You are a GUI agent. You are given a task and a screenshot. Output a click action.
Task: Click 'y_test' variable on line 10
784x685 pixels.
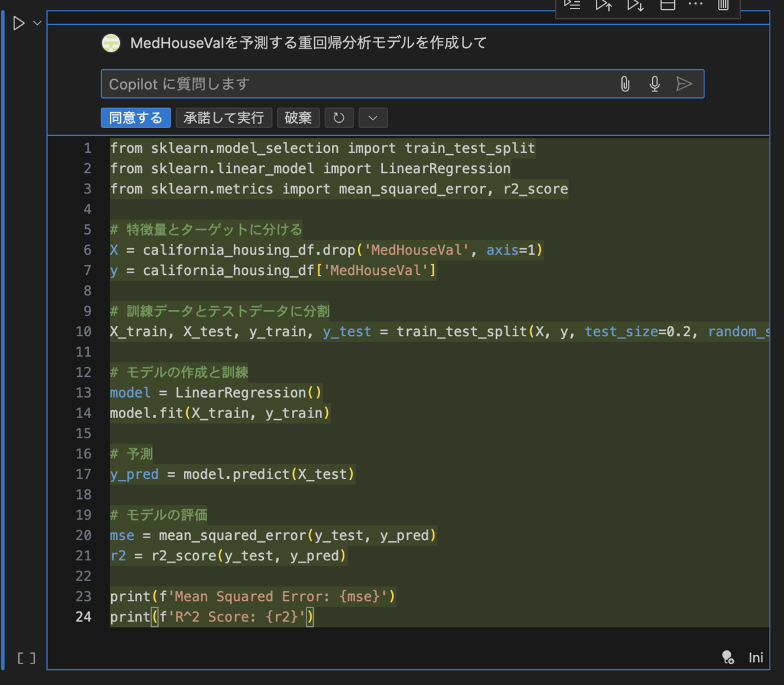pos(347,332)
